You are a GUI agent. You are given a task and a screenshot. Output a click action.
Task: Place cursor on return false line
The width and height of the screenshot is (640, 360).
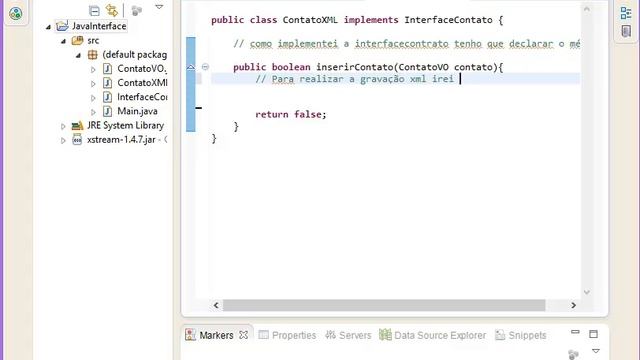click(291, 114)
